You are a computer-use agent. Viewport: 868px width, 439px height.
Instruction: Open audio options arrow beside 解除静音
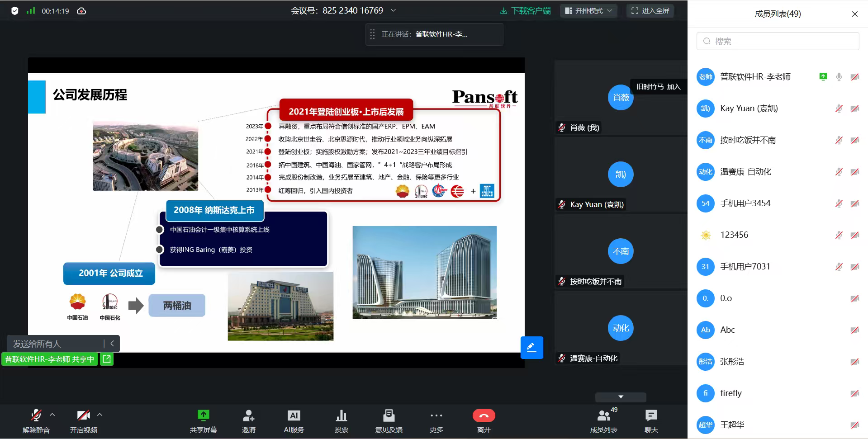point(52,415)
